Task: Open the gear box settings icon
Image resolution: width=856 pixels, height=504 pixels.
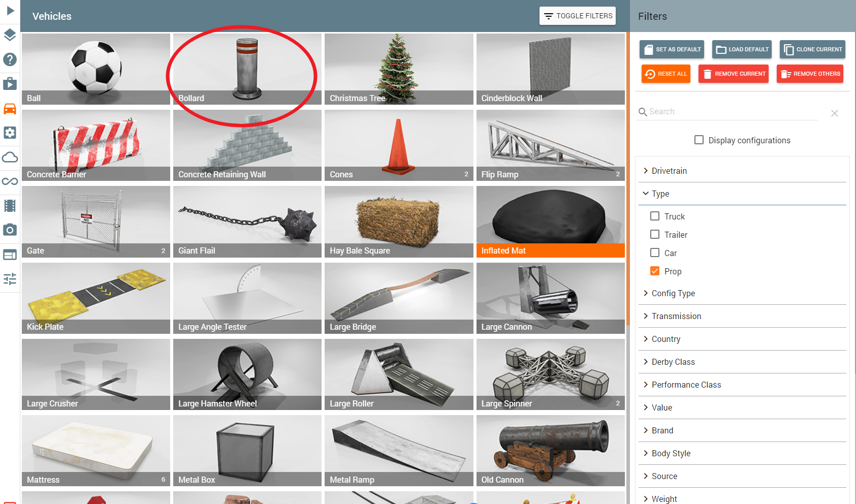Action: pos(10,133)
